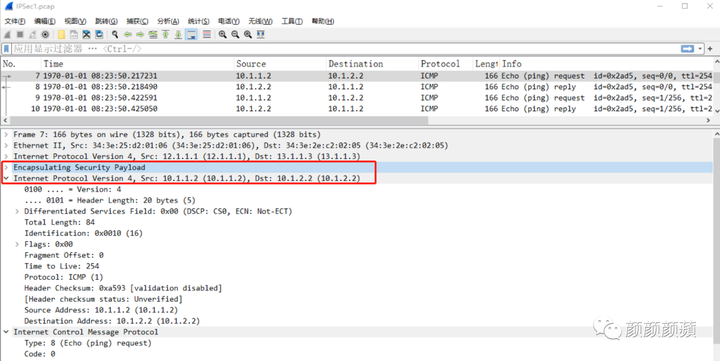Open the 分析(A) menu
This screenshot has height=361, width=720.
point(168,21)
